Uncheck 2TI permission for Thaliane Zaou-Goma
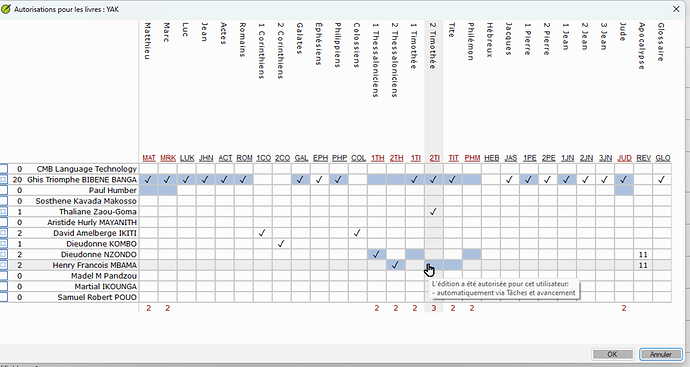The width and height of the screenshot is (690, 367). coord(434,212)
